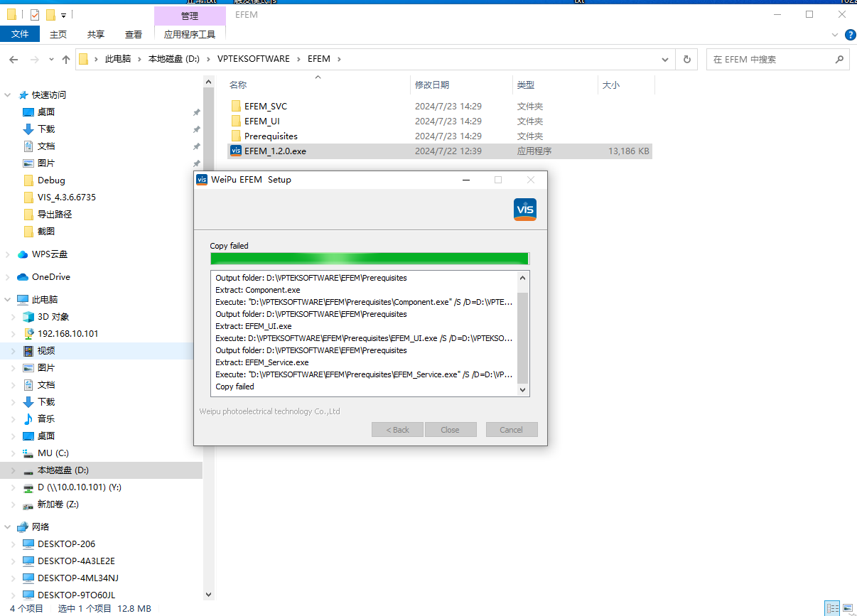Screen dimensions: 857x616
Task: Click Cancel in the WeiPu EFEM Setup dialog
Action: (x=512, y=430)
